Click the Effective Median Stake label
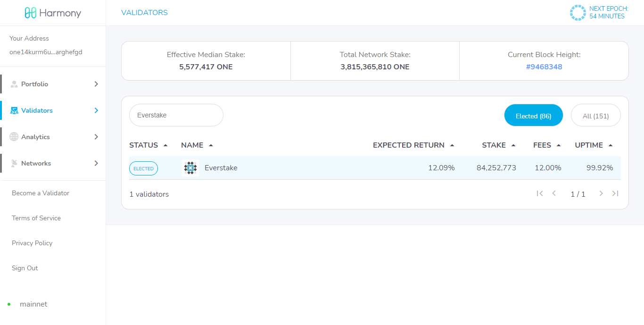Image resolution: width=644 pixels, height=325 pixels. pyautogui.click(x=206, y=55)
